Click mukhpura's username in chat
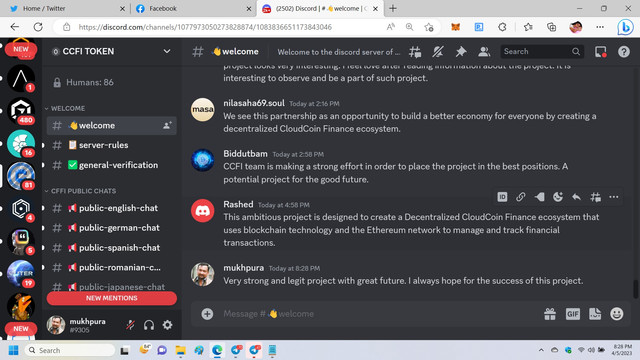Screen dimensions: 640x360 [x=244, y=268]
